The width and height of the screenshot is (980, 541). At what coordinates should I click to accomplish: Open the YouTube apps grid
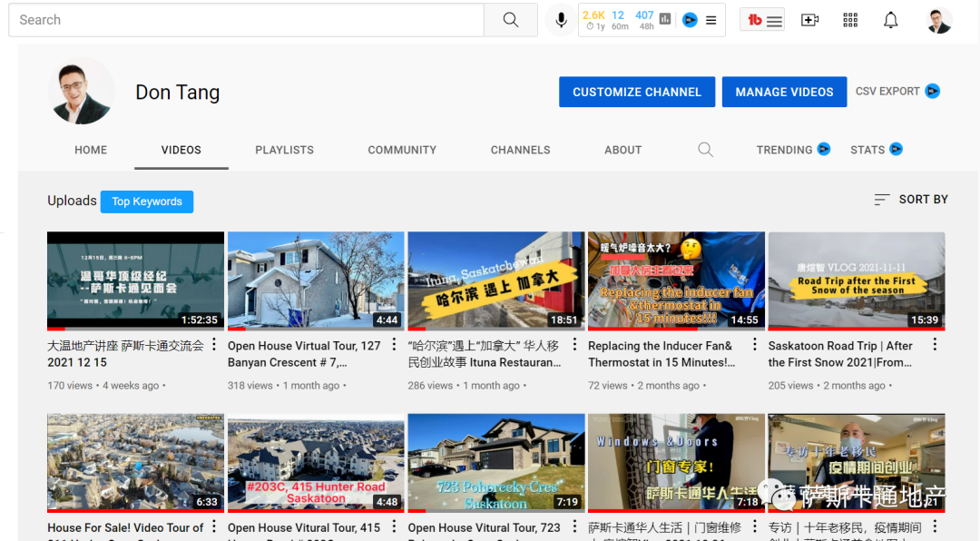pyautogui.click(x=850, y=20)
